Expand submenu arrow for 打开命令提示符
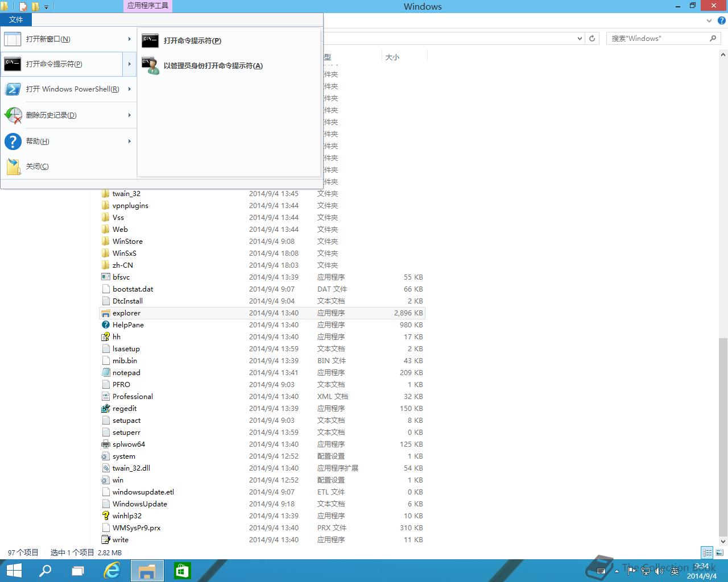 (130, 64)
